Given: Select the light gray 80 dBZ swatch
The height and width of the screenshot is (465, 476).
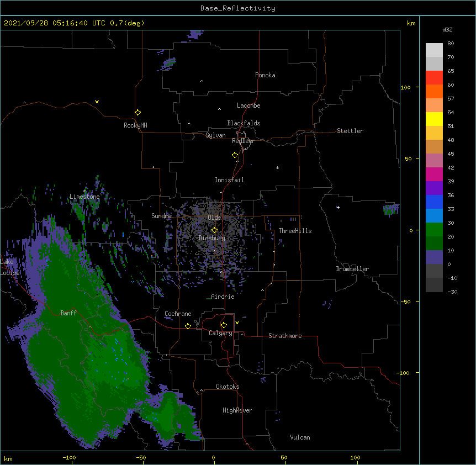Looking at the screenshot, I should tap(434, 50).
